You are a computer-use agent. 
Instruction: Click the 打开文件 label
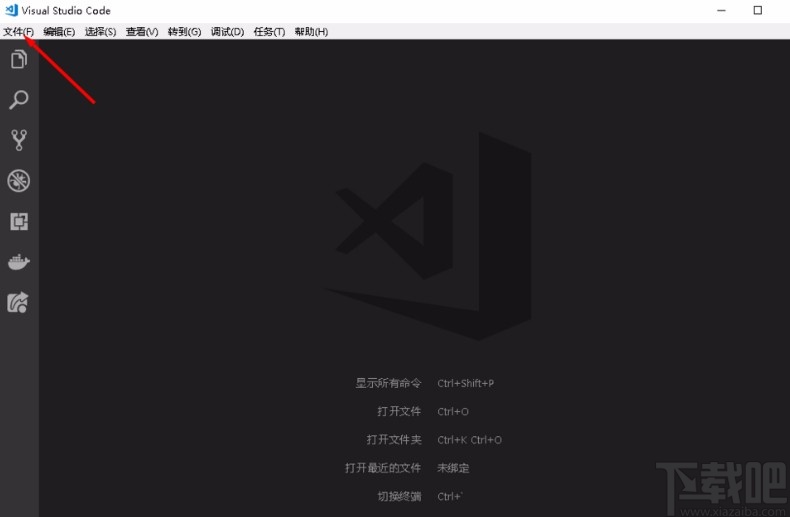(399, 411)
